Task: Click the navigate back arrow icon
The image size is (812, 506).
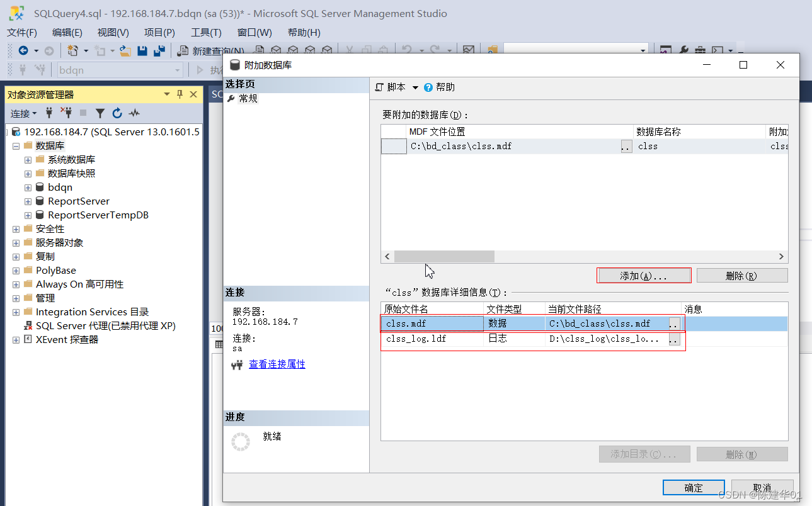Action: click(23, 50)
